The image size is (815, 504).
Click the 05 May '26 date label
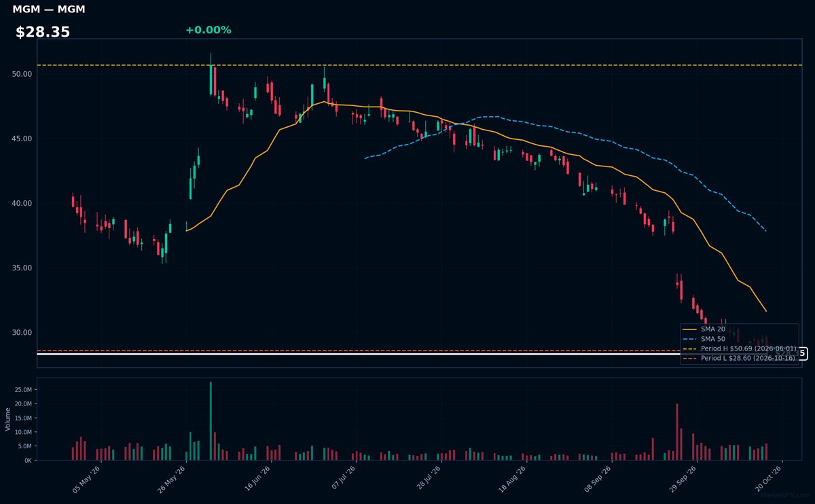(86, 479)
